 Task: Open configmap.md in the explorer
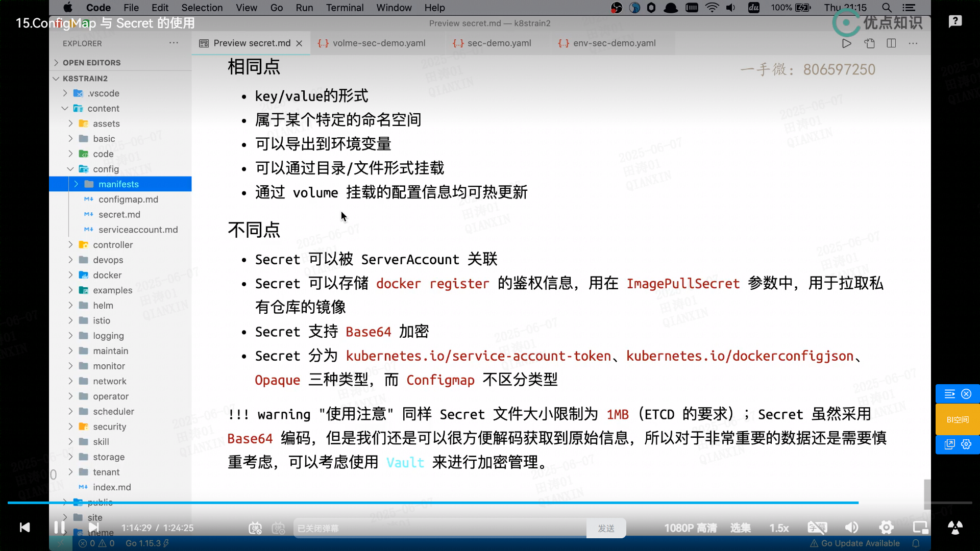click(128, 199)
